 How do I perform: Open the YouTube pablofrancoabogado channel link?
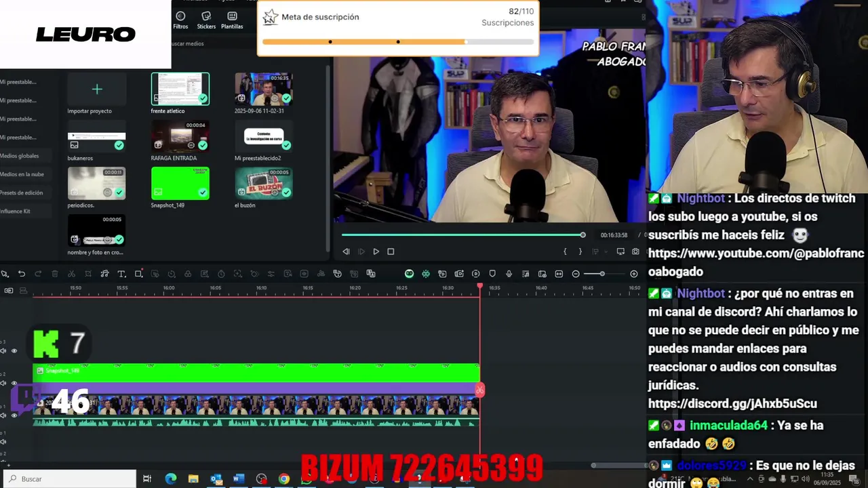click(x=756, y=262)
